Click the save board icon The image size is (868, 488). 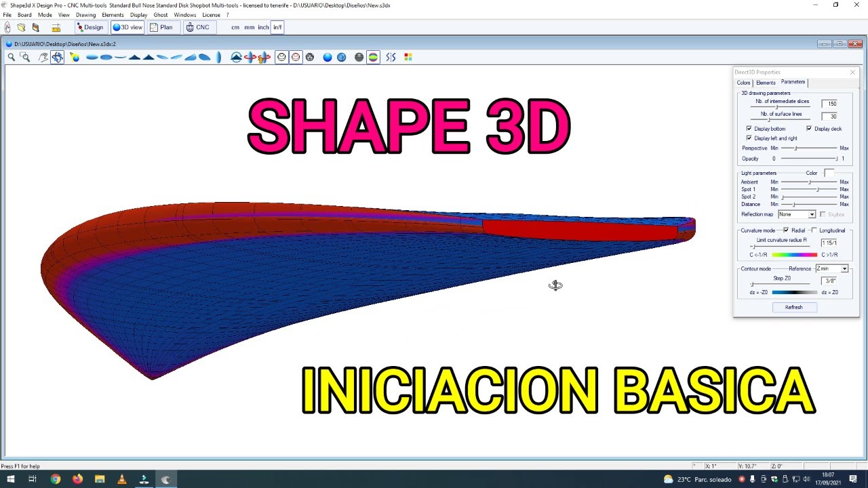[36, 28]
